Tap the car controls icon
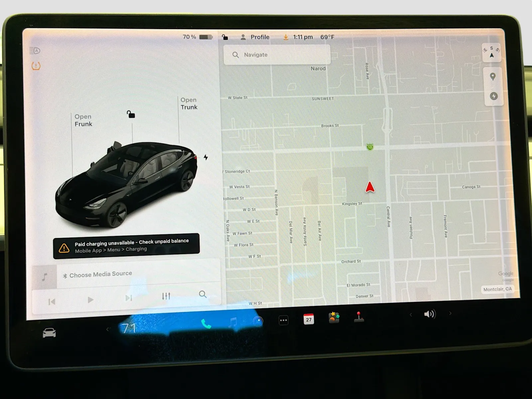Viewport: 532px width, 399px height. (x=49, y=332)
